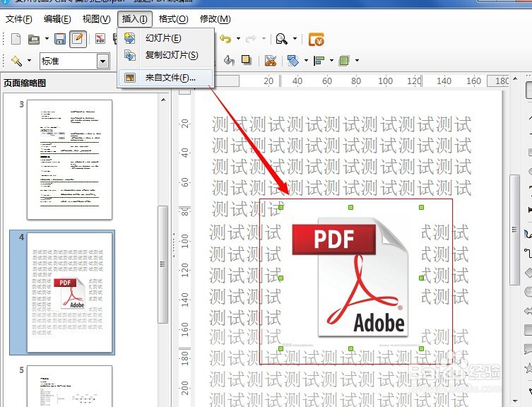Screen dimensions: 532x407
Task: Click the 页面缩略图 panel title
Action: point(25,83)
